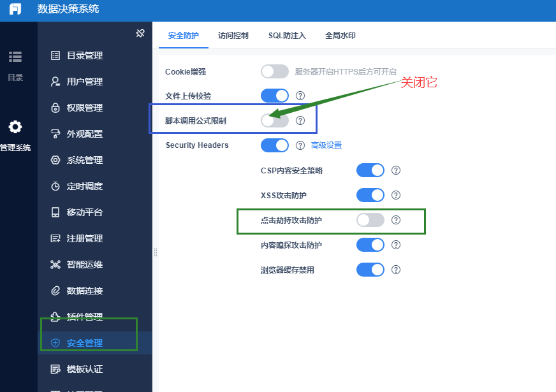This screenshot has height=392, width=556.
Task: Click the FineReport logo in header
Action: click(15, 9)
